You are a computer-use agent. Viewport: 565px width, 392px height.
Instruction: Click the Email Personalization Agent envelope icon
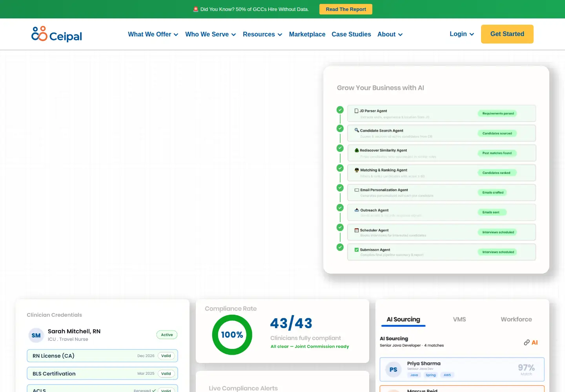357,190
